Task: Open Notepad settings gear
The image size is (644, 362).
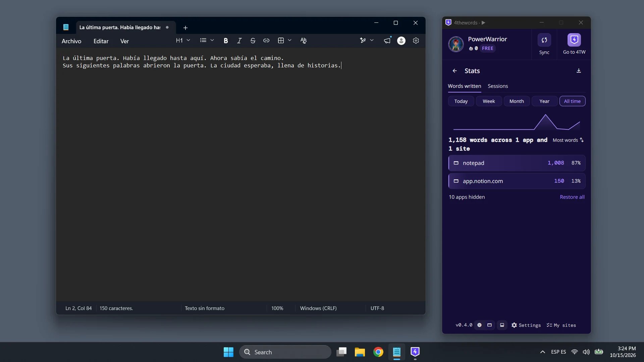Action: [x=416, y=41]
